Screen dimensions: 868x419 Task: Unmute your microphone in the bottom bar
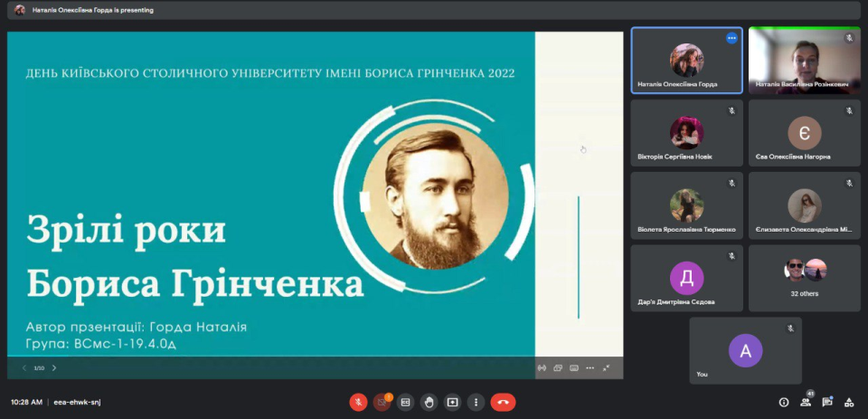coord(358,403)
